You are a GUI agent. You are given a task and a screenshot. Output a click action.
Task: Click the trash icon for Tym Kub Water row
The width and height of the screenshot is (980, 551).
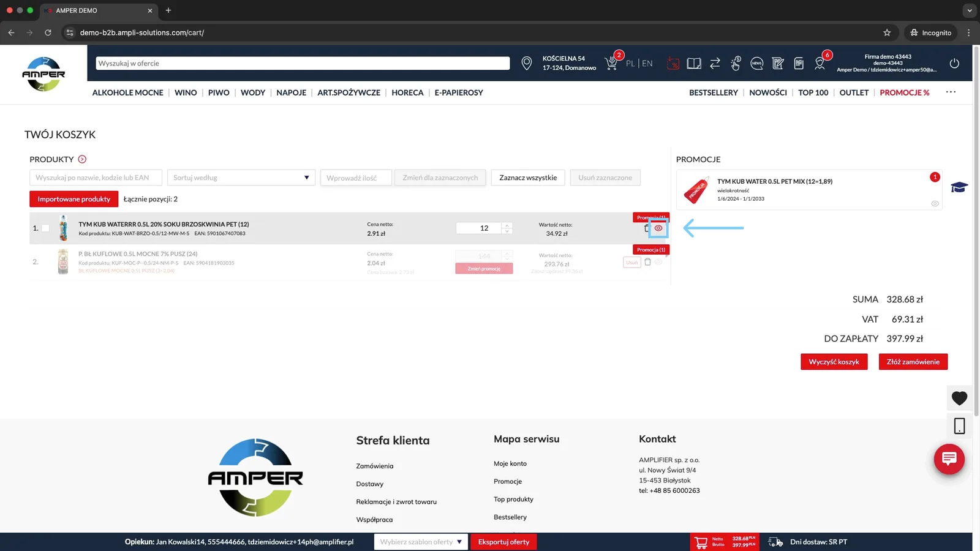click(646, 228)
